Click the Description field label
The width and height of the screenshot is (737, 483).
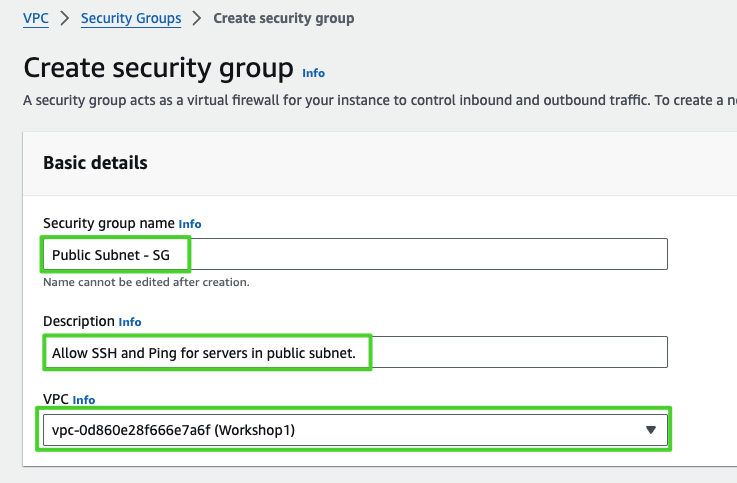click(78, 321)
